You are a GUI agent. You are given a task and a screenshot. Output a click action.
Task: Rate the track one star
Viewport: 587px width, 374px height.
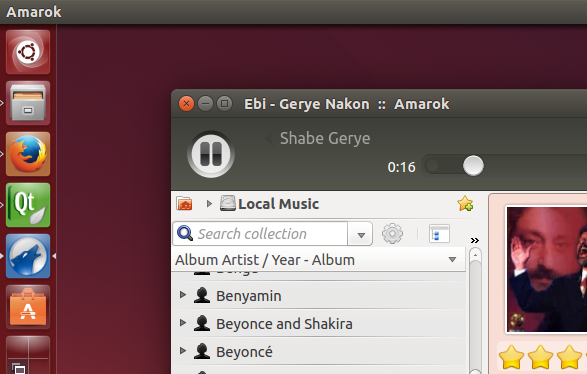pyautogui.click(x=511, y=357)
